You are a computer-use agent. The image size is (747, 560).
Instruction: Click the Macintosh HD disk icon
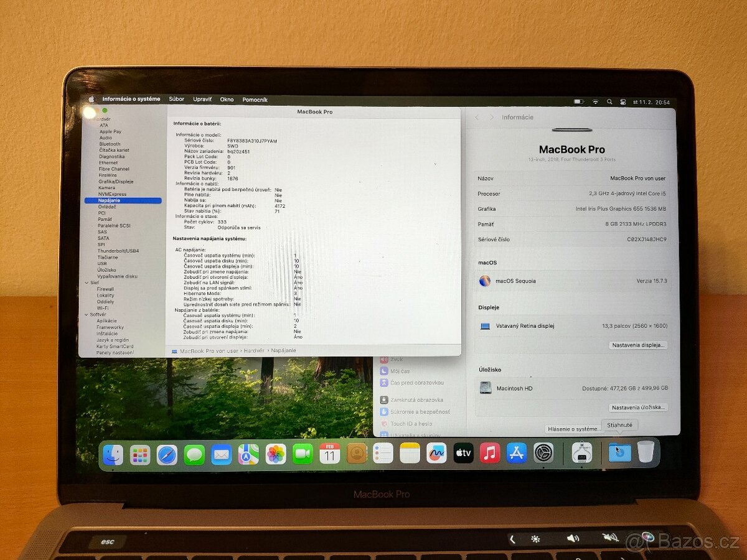coord(486,388)
